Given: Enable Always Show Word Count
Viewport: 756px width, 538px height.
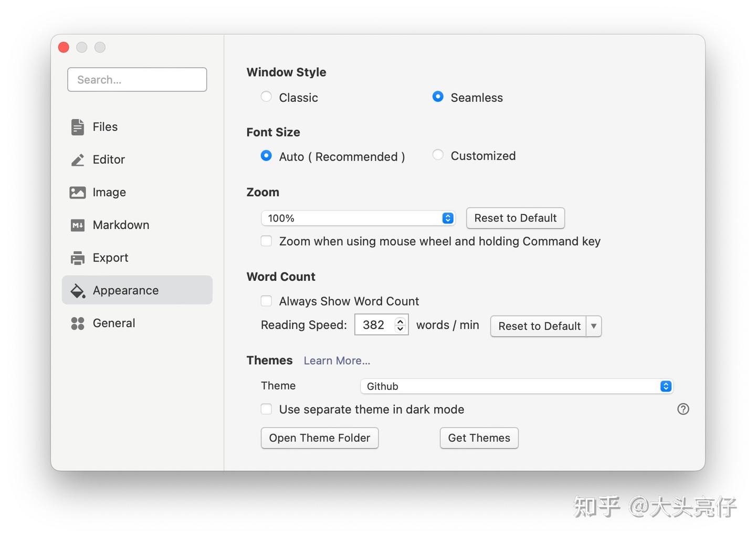Looking at the screenshot, I should 266,301.
